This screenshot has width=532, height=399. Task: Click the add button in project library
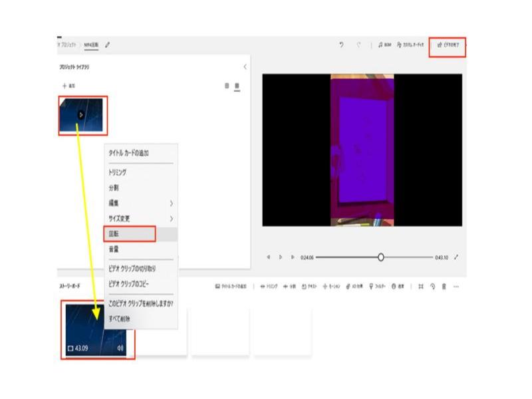point(68,86)
